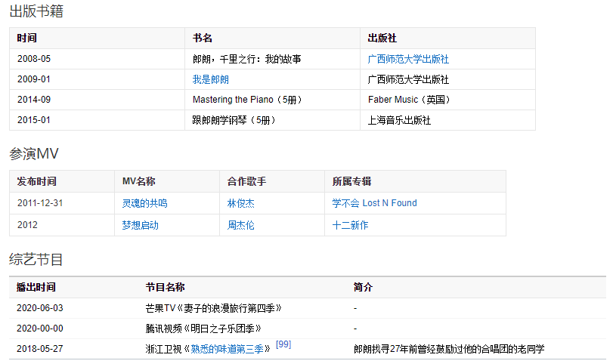This screenshot has width=613, height=364.
Task: Open the 十二新作 album link
Action: point(350,225)
